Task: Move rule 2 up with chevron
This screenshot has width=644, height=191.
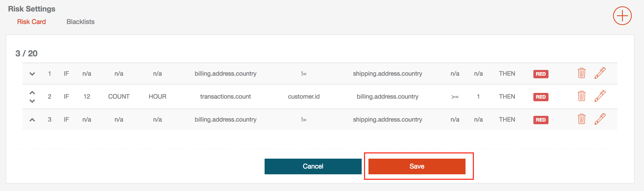Action: pyautogui.click(x=32, y=93)
